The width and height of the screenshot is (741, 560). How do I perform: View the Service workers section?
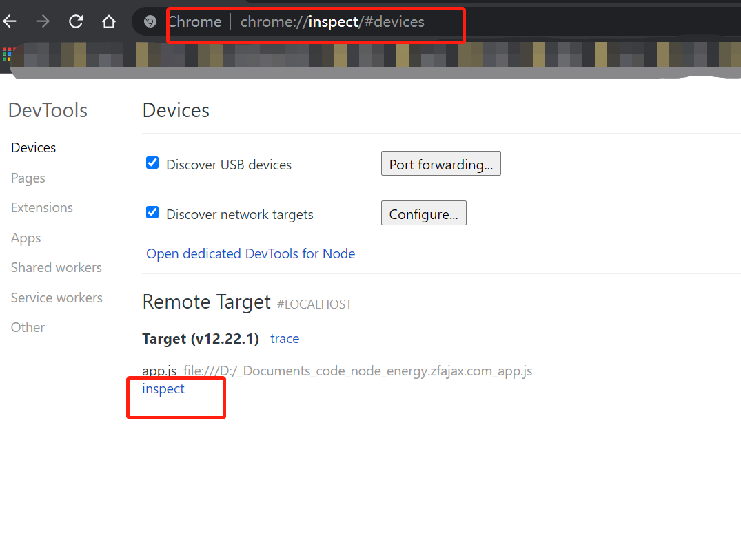tap(57, 298)
